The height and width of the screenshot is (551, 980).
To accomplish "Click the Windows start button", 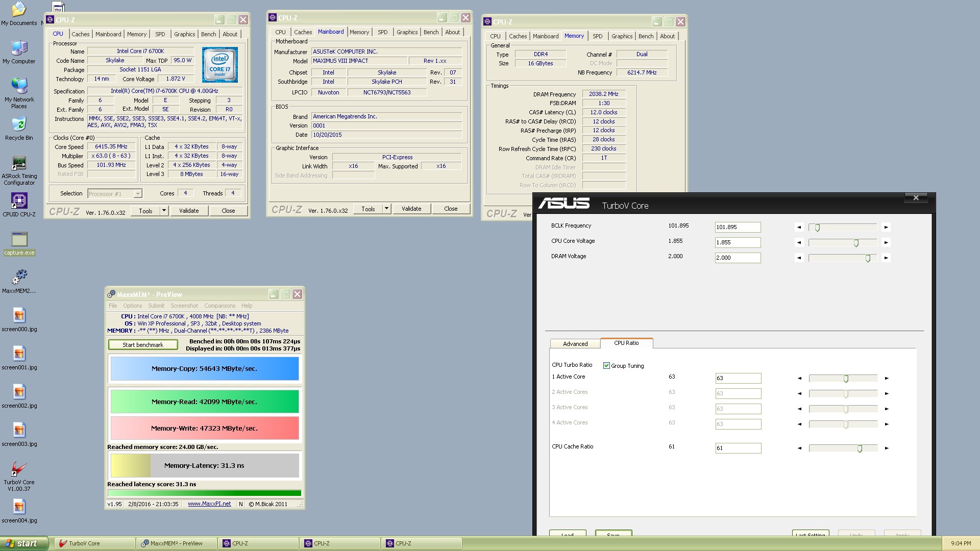I will click(x=24, y=543).
